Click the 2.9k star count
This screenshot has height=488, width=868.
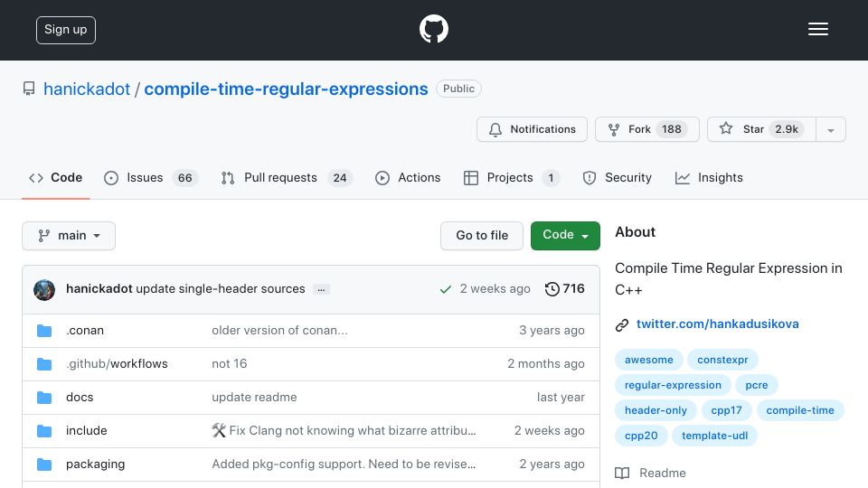click(786, 129)
